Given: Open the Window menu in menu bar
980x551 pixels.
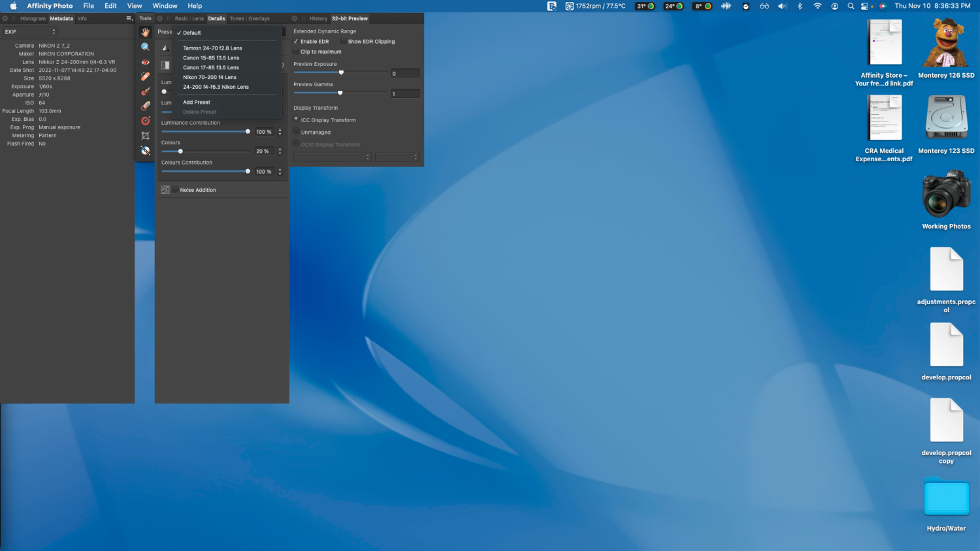Looking at the screenshot, I should click(165, 6).
